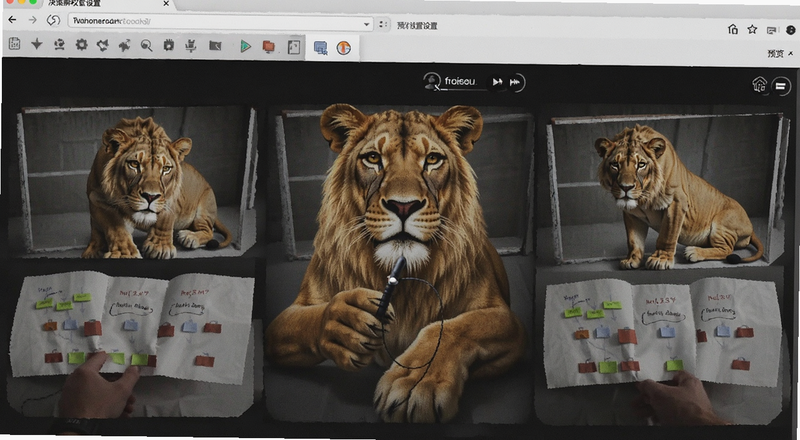Click the dark folder toolbar icon
Image resolution: width=800 pixels, height=440 pixels.
point(215,46)
